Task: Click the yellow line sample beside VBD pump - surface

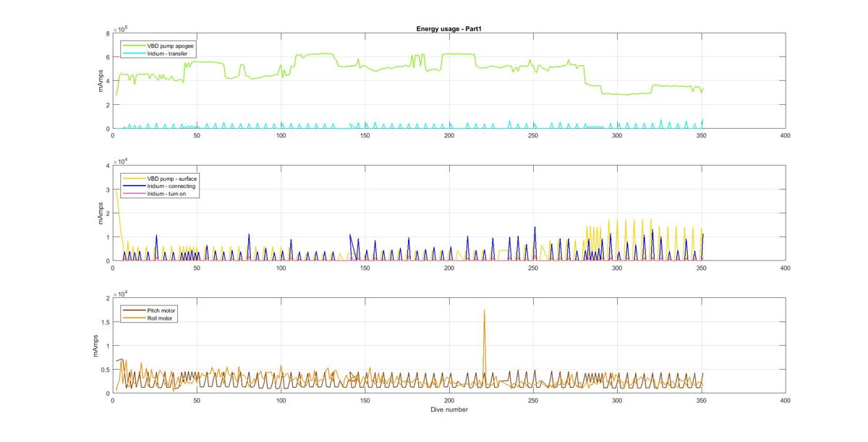Action: (135, 178)
